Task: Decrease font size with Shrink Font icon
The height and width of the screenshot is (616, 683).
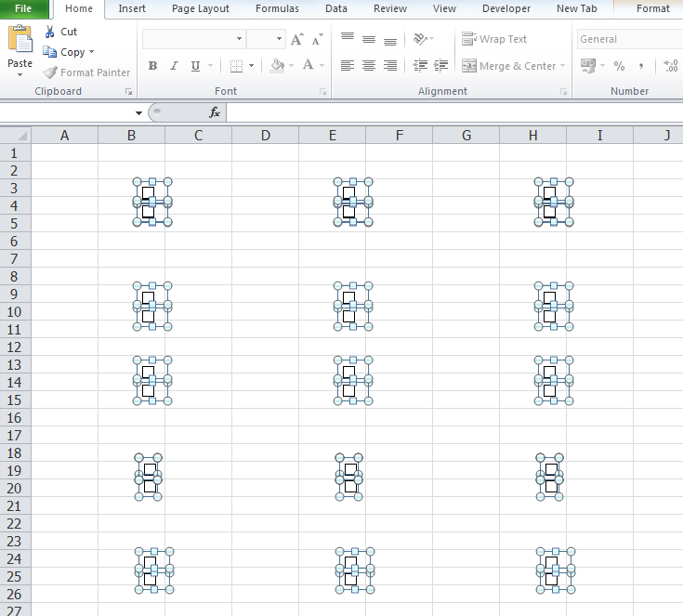Action: (x=318, y=39)
